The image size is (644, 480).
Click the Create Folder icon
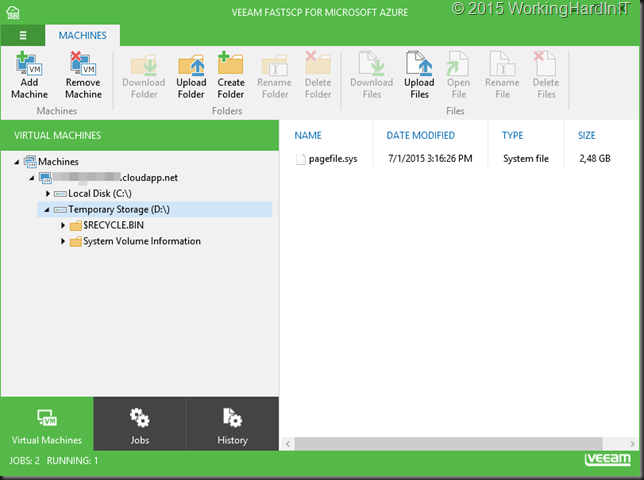click(x=231, y=64)
